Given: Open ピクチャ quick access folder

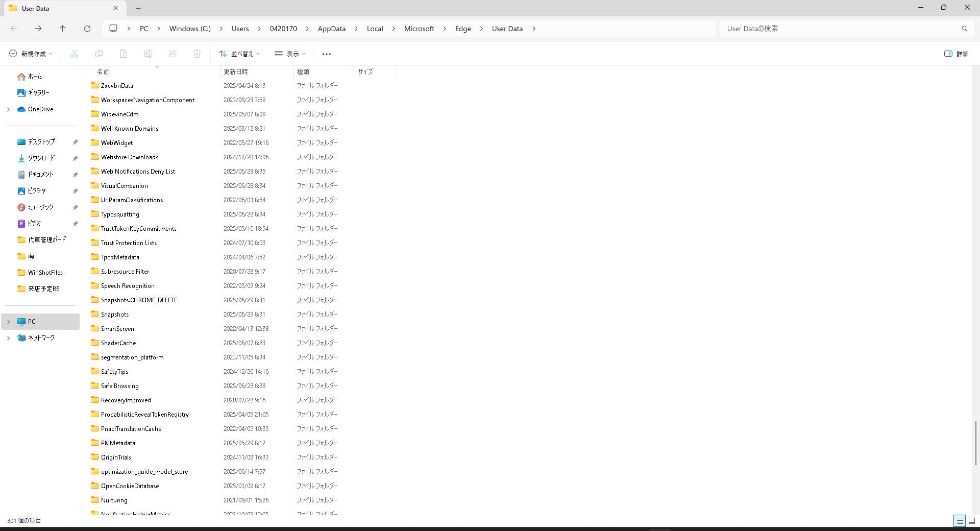Looking at the screenshot, I should point(32,191).
